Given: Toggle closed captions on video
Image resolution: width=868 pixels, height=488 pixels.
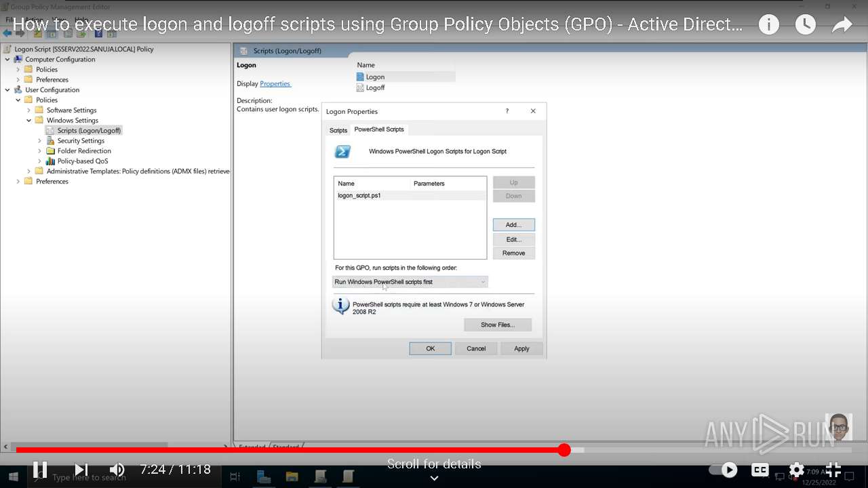Looking at the screenshot, I should (761, 470).
